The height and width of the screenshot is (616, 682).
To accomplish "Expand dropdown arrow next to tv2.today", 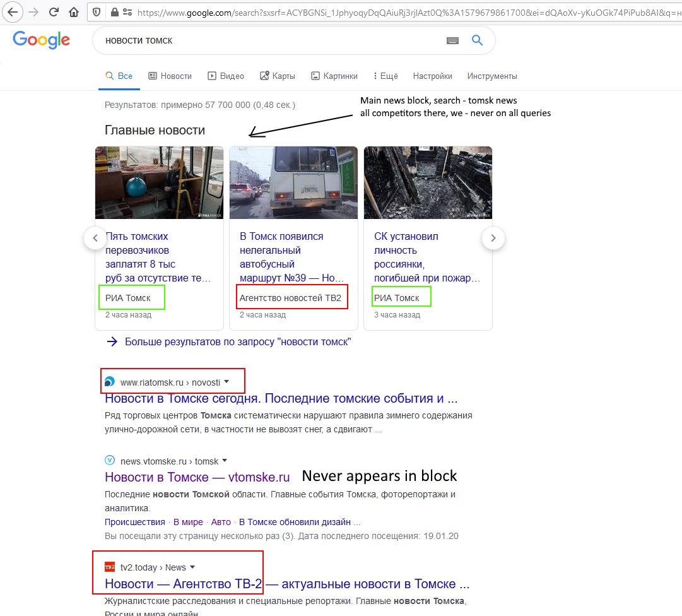I will (192, 567).
